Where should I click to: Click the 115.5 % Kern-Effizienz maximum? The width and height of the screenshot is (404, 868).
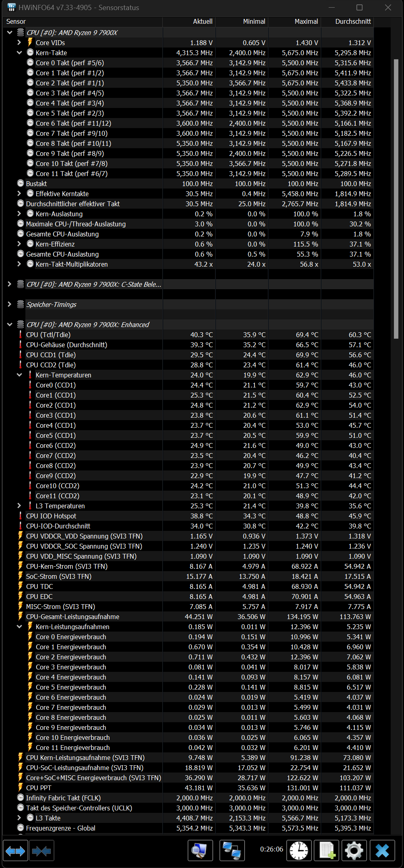(x=306, y=244)
